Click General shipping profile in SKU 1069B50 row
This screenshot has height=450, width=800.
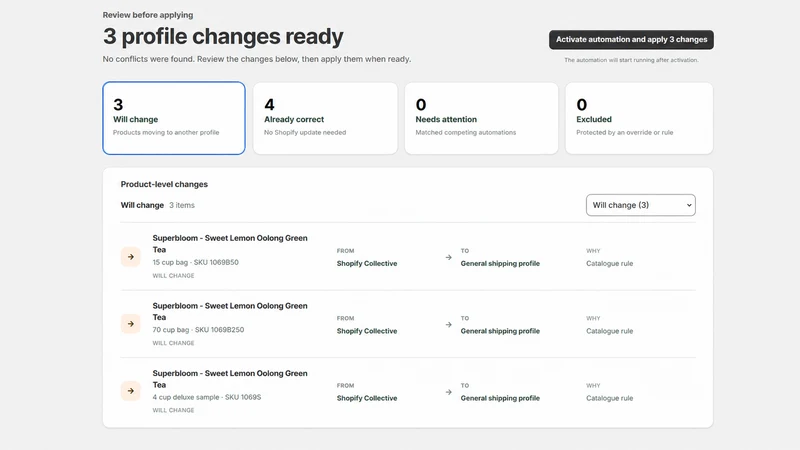coord(500,263)
